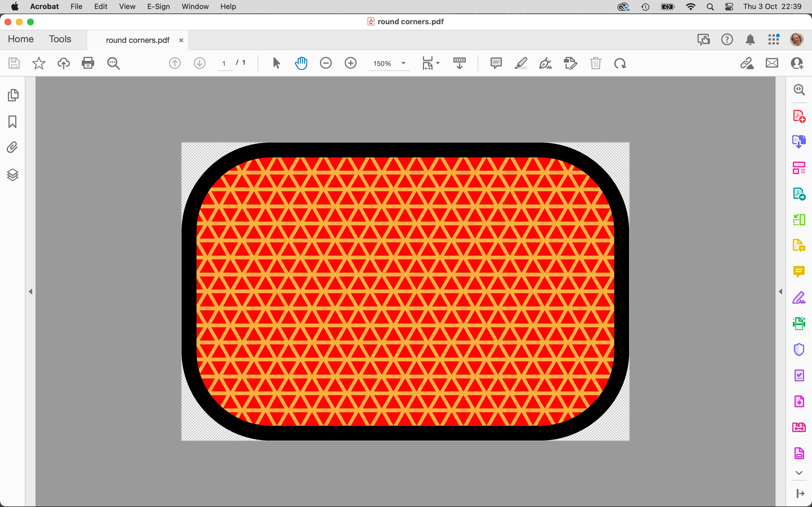Screen dimensions: 812x507
Task: Switch to the Tools tab
Action: click(x=60, y=39)
